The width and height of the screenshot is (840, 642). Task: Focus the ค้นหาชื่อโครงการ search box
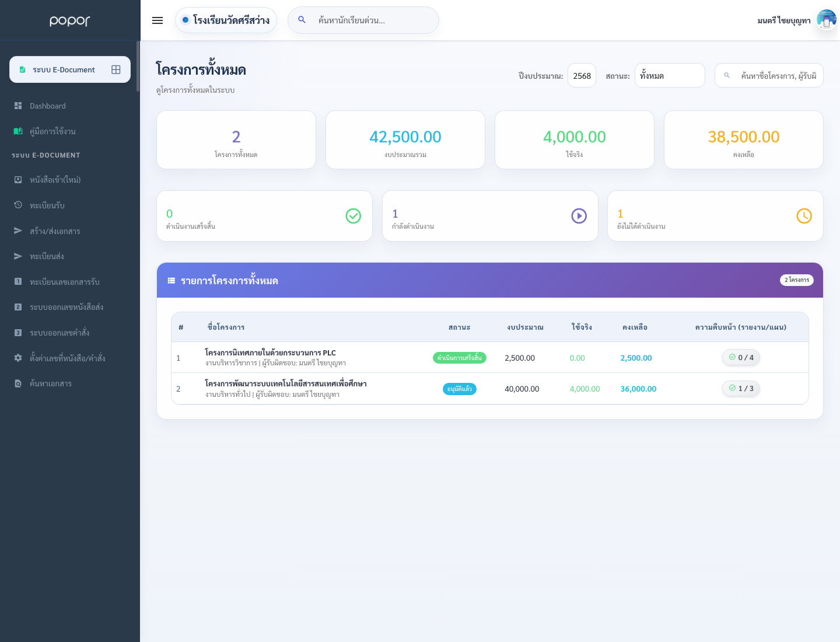pyautogui.click(x=769, y=75)
